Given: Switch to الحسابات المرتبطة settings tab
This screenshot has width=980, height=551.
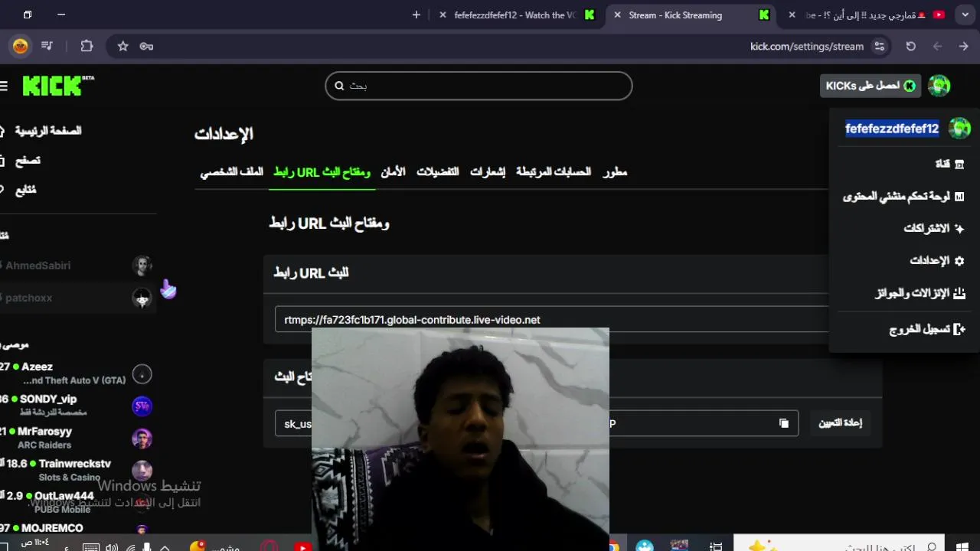Looking at the screenshot, I should (x=554, y=172).
